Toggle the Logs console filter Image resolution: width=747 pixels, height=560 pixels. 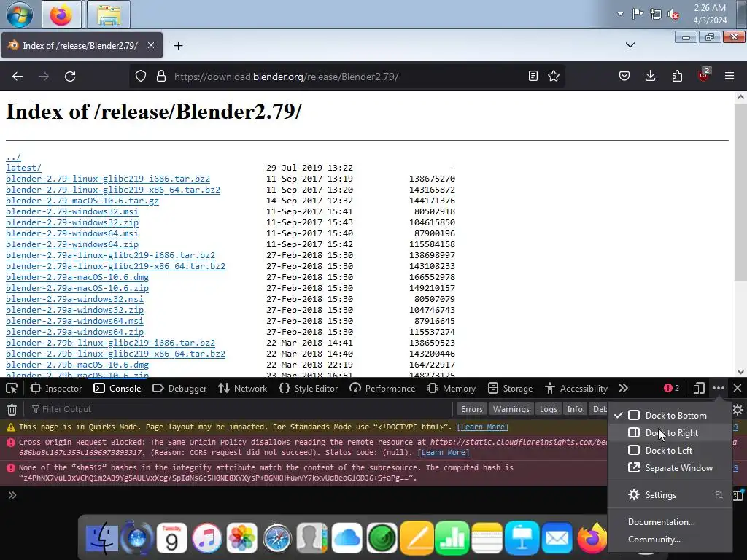coord(548,409)
